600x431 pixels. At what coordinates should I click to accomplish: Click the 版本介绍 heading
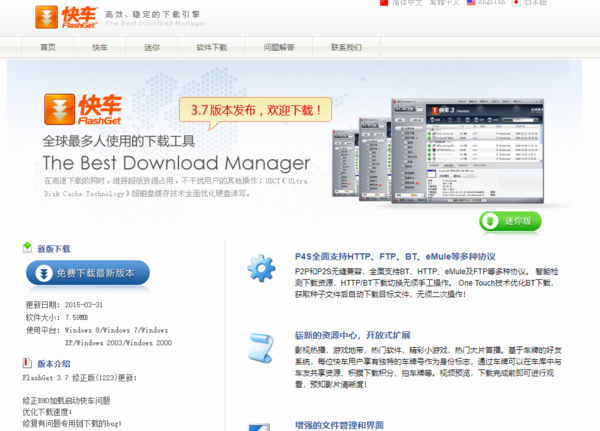pos(54,364)
